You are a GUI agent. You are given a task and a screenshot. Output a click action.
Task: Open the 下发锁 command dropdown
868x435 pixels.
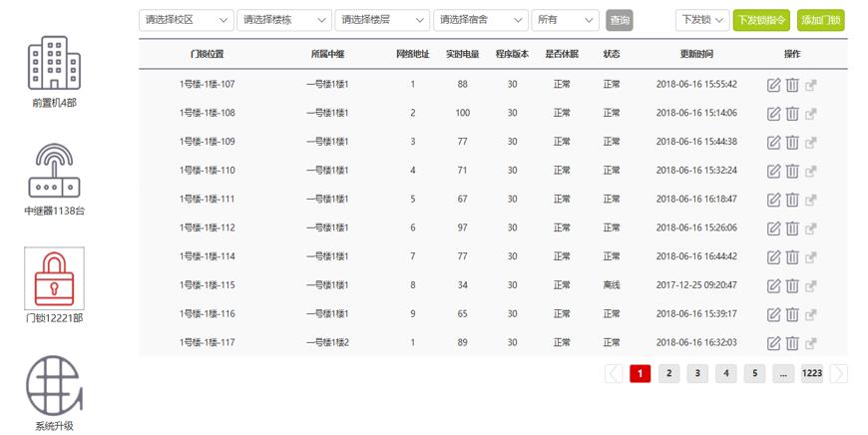(702, 20)
